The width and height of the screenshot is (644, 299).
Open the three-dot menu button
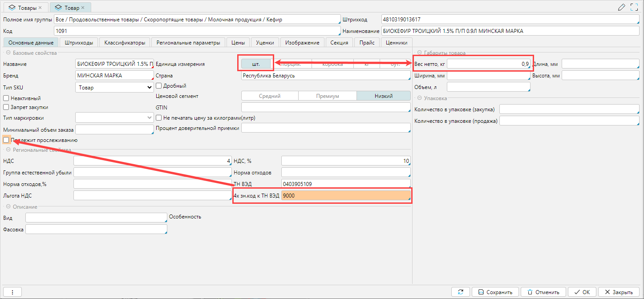12,292
